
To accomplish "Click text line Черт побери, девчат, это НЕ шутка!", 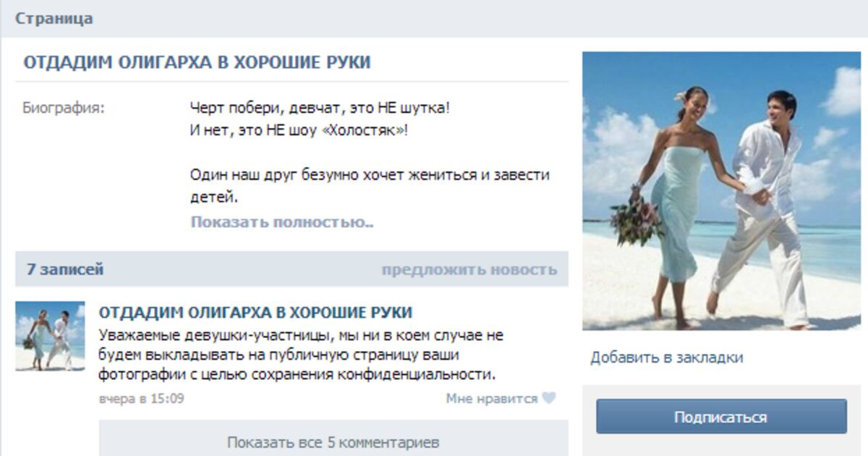I will pos(320,109).
